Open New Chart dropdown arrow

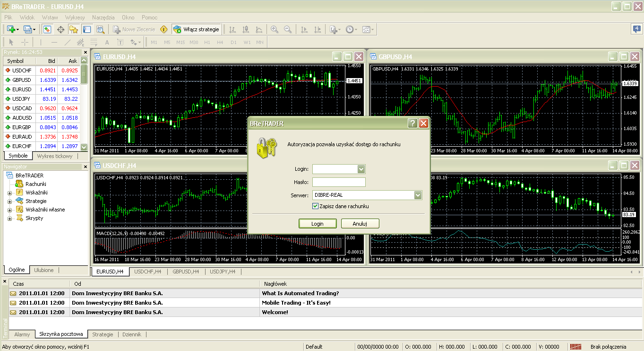click(x=18, y=29)
